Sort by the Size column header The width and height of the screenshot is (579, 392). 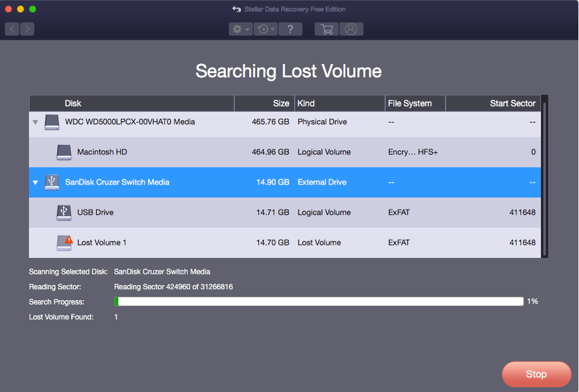[x=265, y=103]
